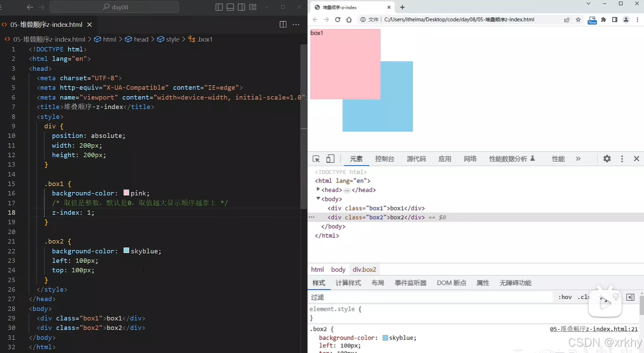
Task: Open the 事件监听器 sub-tab
Action: pyautogui.click(x=410, y=283)
